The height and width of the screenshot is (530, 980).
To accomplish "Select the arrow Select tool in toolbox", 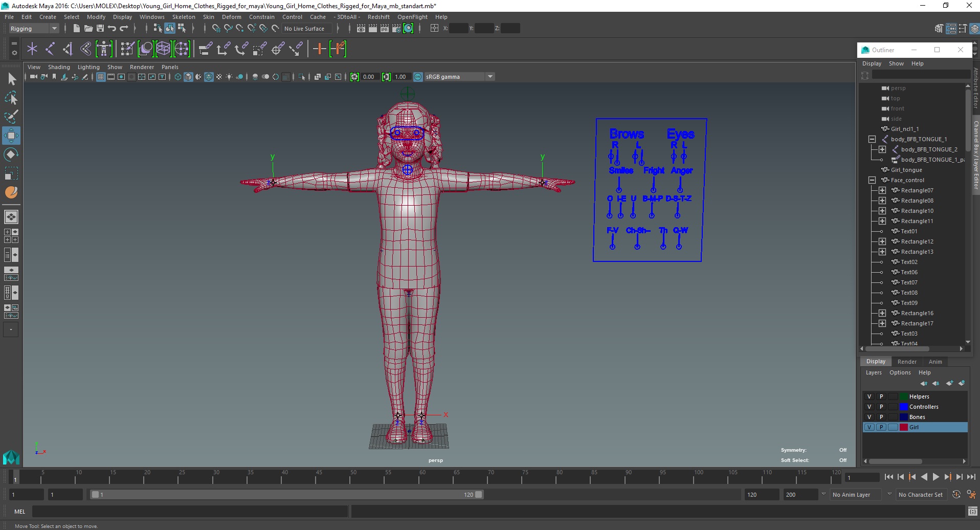I will (11, 79).
